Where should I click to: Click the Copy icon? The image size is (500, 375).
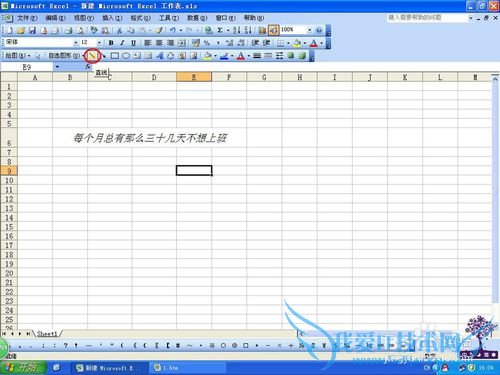131,30
